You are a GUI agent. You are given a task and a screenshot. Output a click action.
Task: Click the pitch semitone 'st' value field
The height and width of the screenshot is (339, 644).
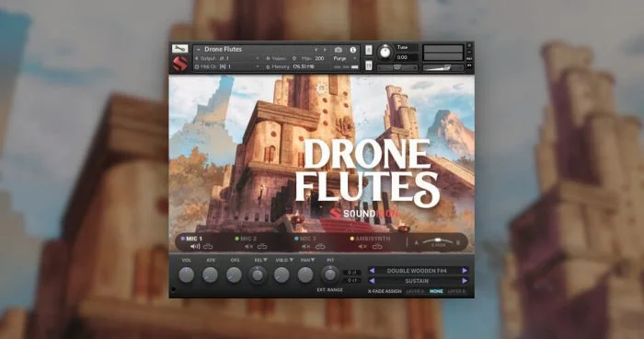coord(351,273)
